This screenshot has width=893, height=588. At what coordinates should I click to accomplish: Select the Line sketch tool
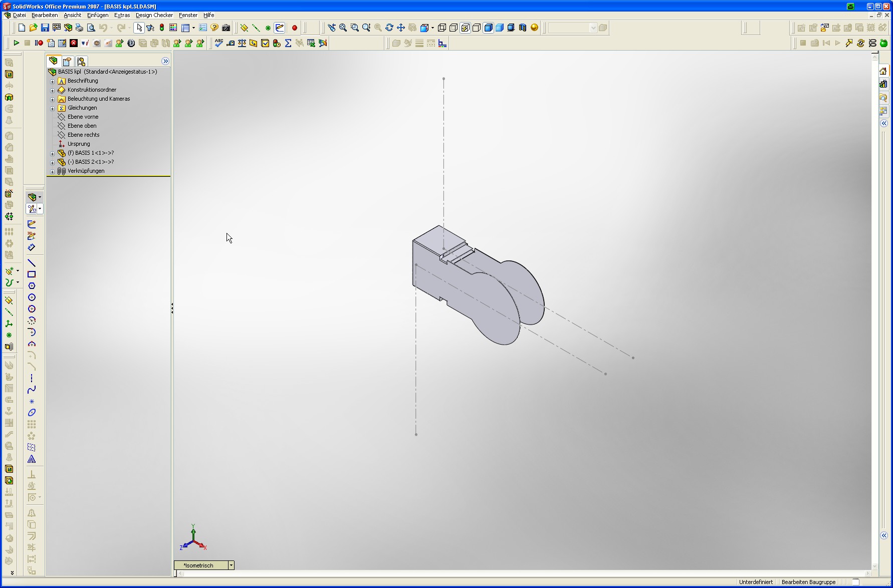tap(32, 263)
